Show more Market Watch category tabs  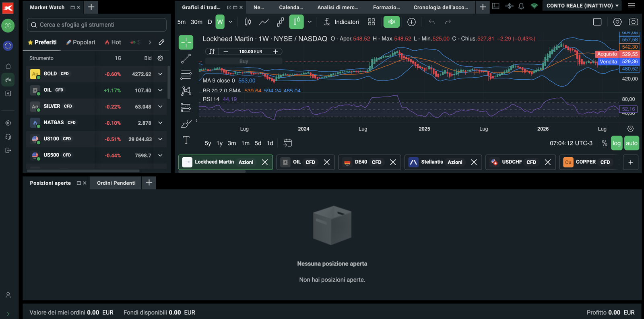pyautogui.click(x=150, y=42)
